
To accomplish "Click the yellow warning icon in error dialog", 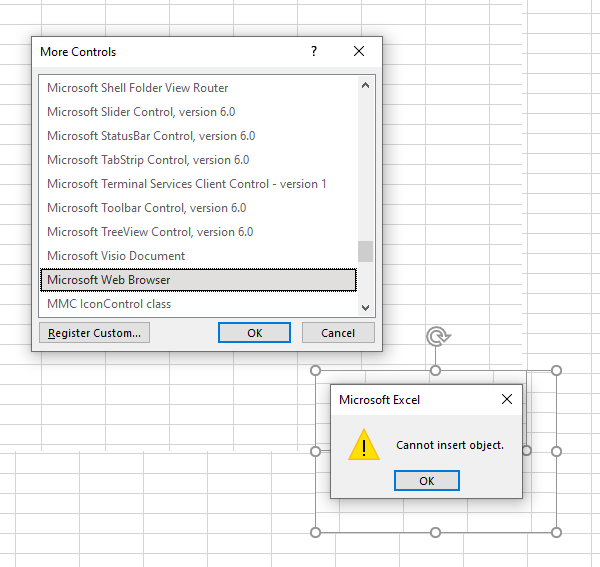I will coord(364,446).
